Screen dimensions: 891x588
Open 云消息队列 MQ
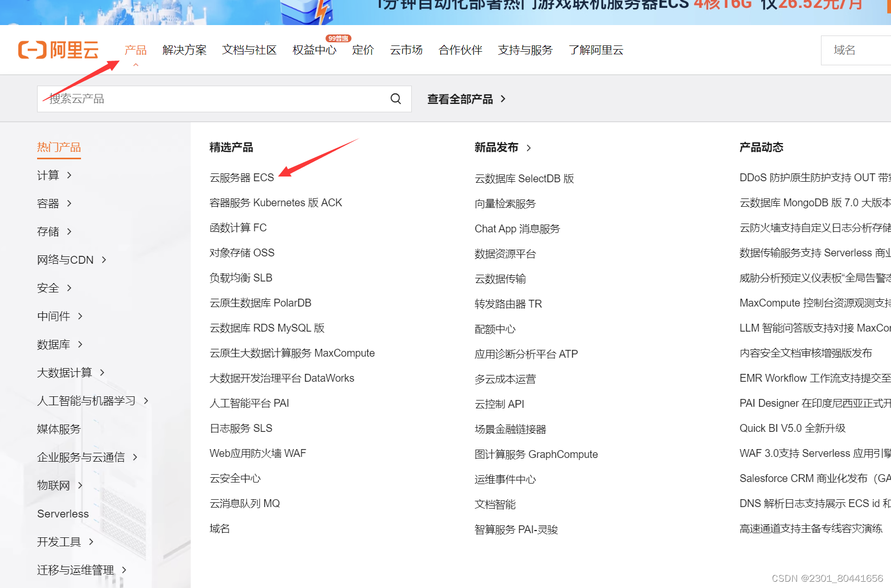[245, 503]
